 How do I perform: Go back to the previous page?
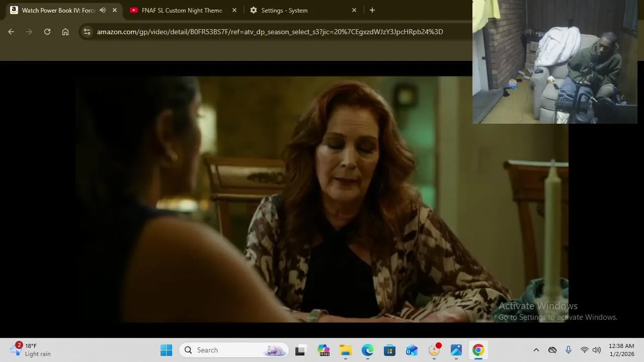pyautogui.click(x=11, y=32)
